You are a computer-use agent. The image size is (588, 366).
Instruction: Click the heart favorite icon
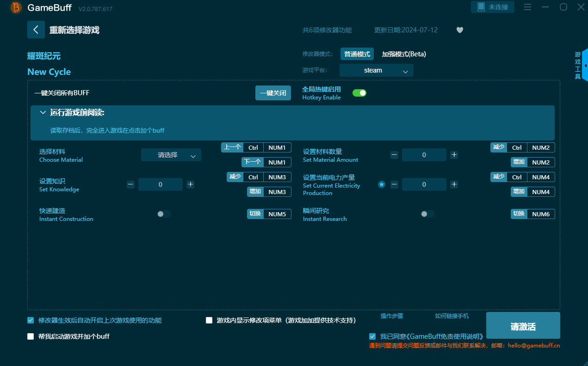[x=459, y=30]
